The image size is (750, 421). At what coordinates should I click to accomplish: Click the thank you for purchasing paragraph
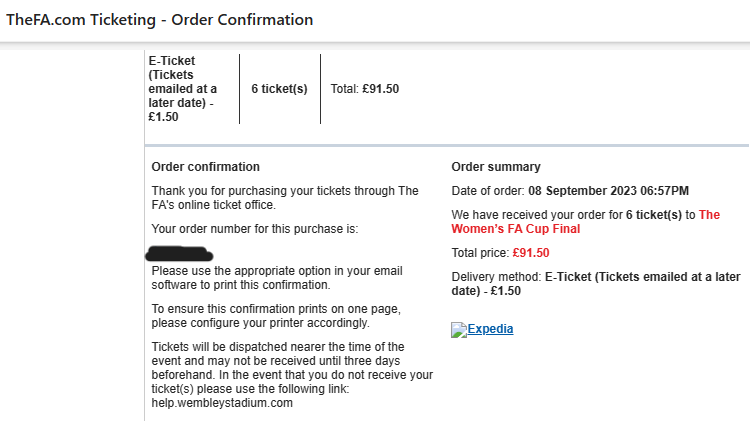(285, 198)
